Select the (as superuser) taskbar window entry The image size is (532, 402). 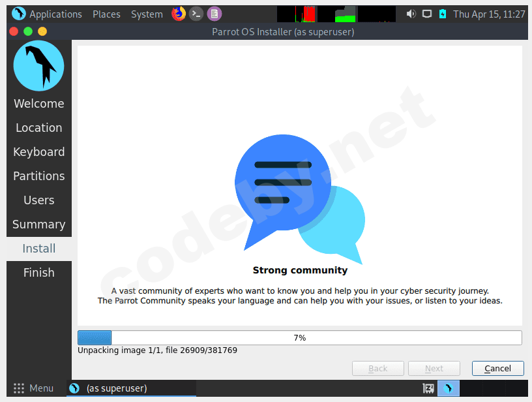pyautogui.click(x=131, y=388)
